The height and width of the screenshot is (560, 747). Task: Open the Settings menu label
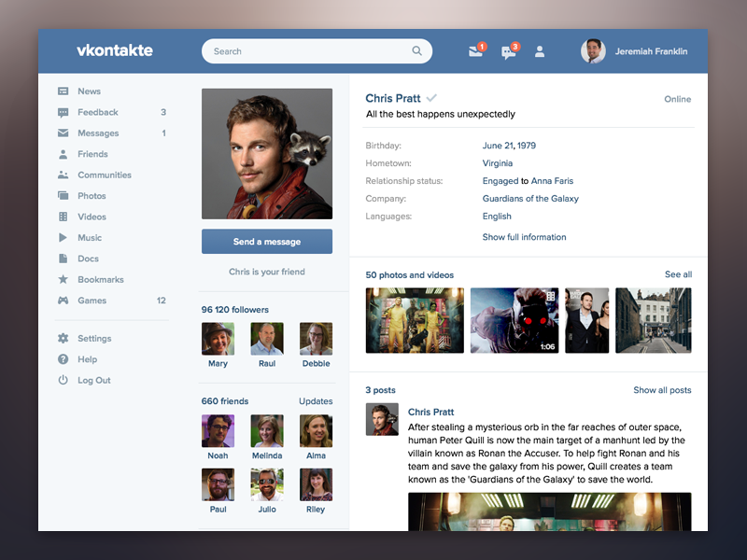(94, 339)
